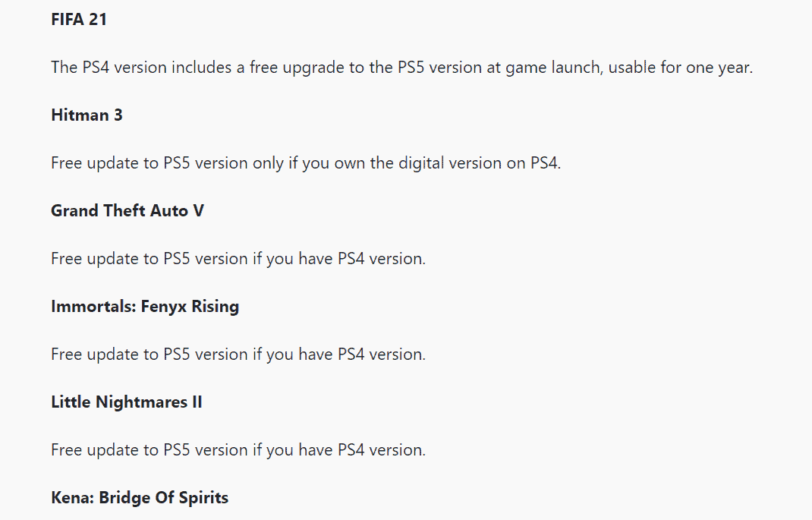Click the description text under Immortals: Fenyx Rising
This screenshot has height=520, width=812.
238,355
